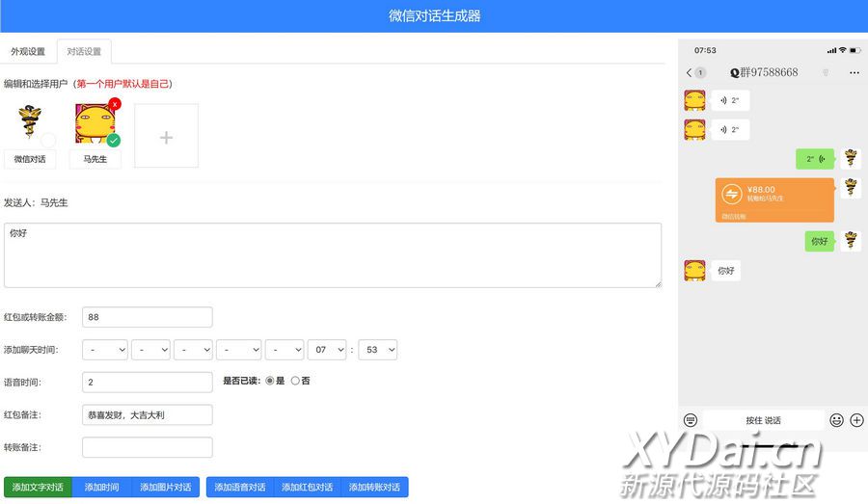Tap the emoji smiley icon in chat bar
868x504 pixels.
pyautogui.click(x=836, y=420)
